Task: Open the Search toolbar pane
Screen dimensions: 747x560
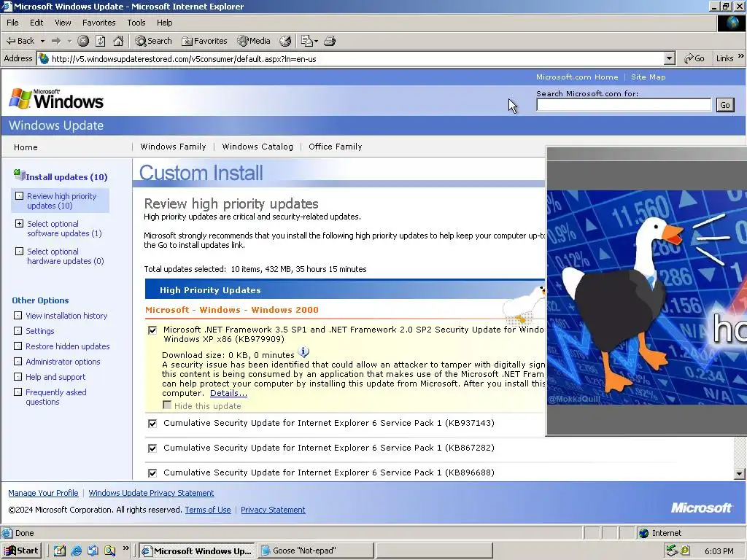Action: (x=153, y=41)
